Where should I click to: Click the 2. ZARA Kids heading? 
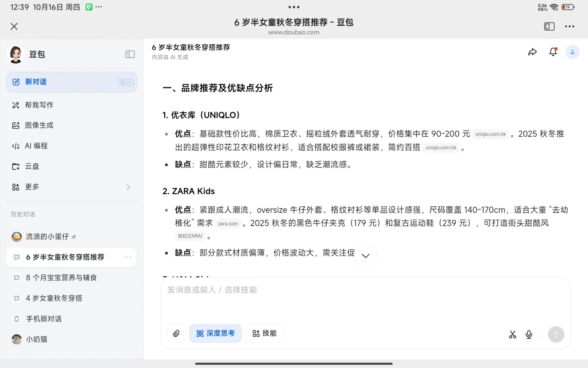point(189,191)
